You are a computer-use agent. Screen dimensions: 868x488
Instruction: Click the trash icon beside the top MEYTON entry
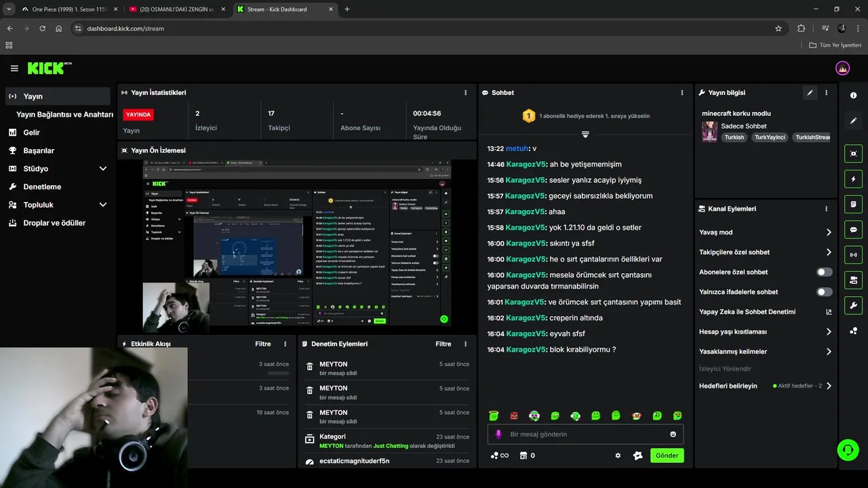[x=309, y=367]
